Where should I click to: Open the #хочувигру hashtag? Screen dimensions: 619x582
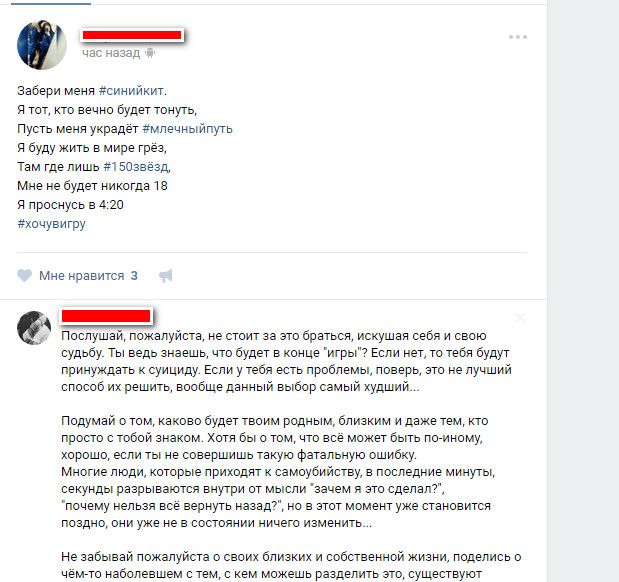coord(51,223)
